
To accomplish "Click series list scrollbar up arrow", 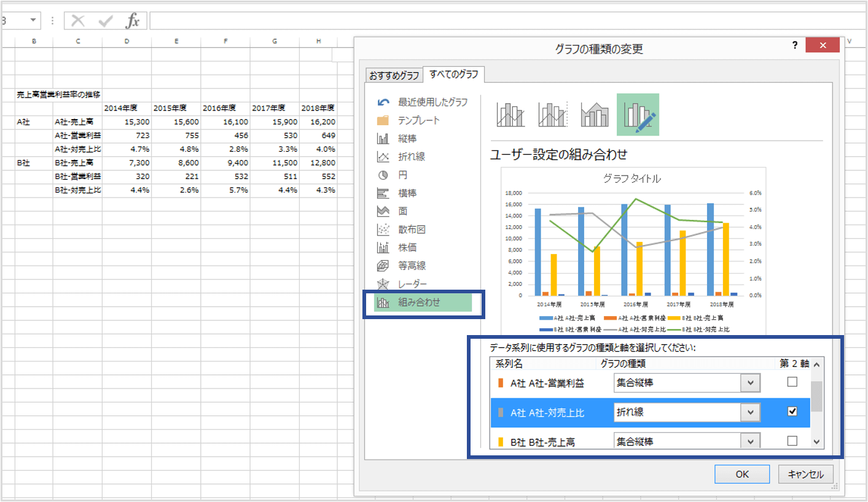I will pos(816,365).
